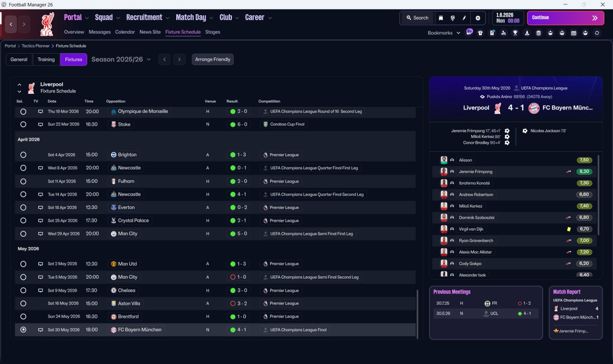The width and height of the screenshot is (613, 364).
Task: Open the settings gear icon
Action: coord(477,18)
